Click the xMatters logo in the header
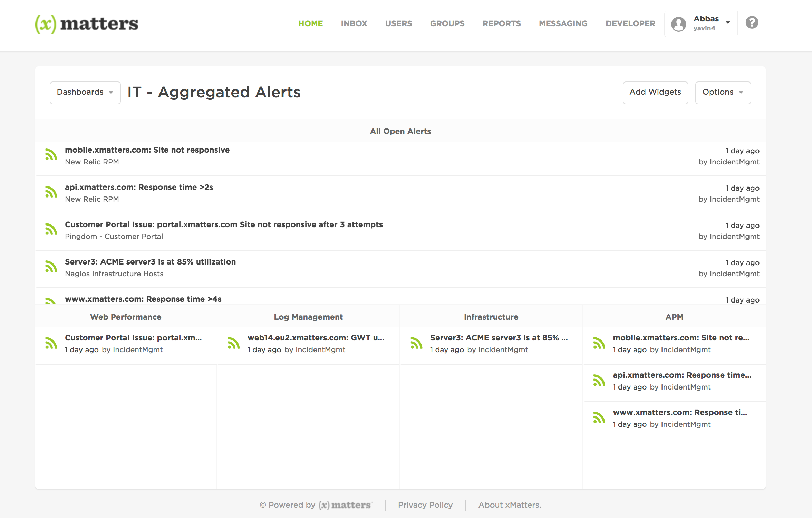Screen dimensions: 812x518 (x=87, y=24)
